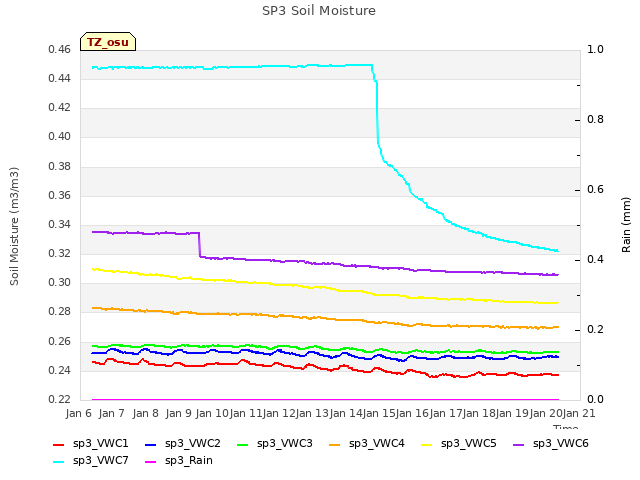Click the 0.4 right axis value
Viewport: 640px width, 480px height.
[x=595, y=260]
